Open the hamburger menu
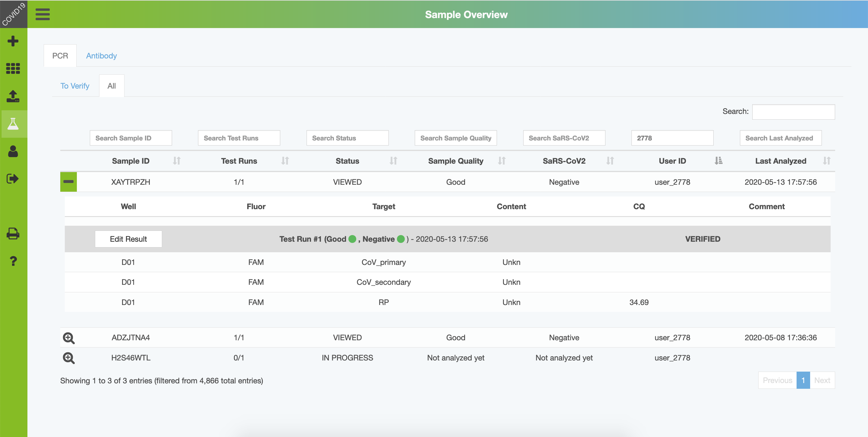The height and width of the screenshot is (437, 868). (42, 14)
